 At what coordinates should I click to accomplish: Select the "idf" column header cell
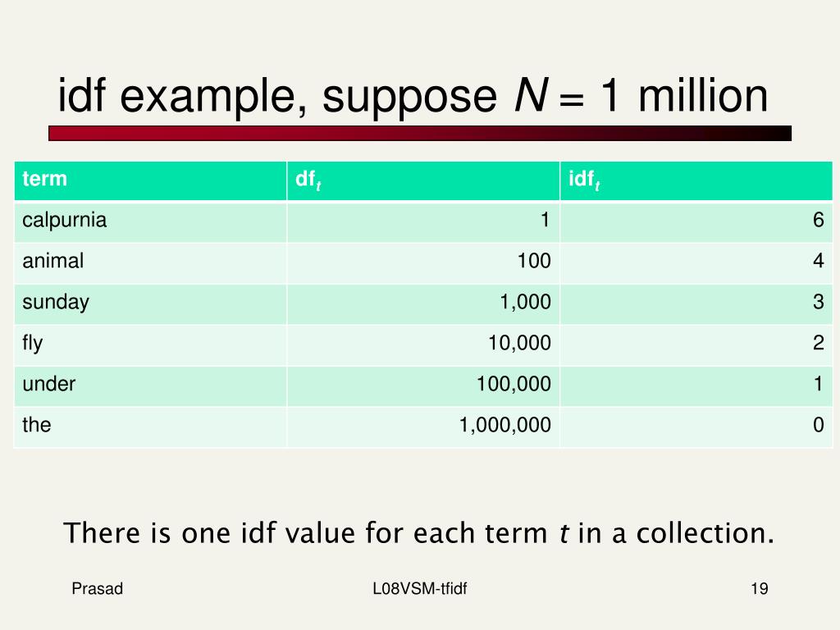coord(696,180)
